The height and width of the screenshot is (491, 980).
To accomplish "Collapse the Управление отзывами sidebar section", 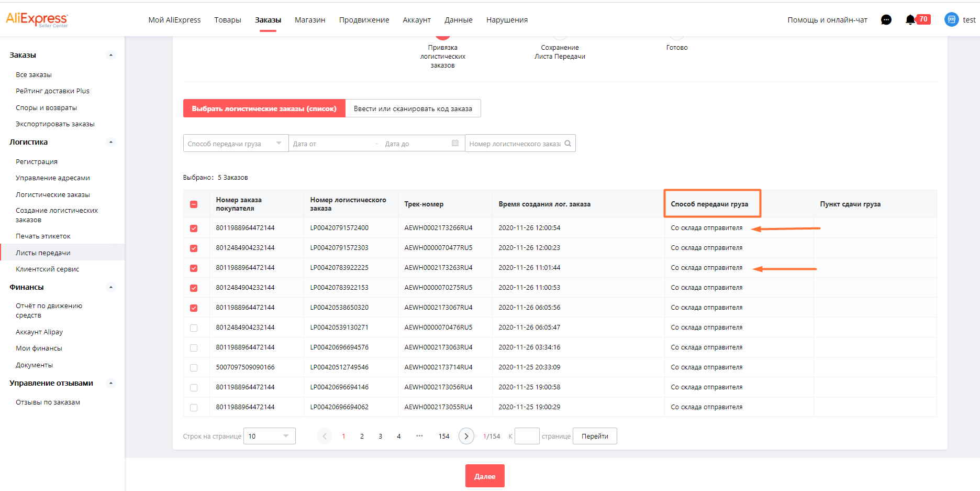I will pyautogui.click(x=110, y=383).
